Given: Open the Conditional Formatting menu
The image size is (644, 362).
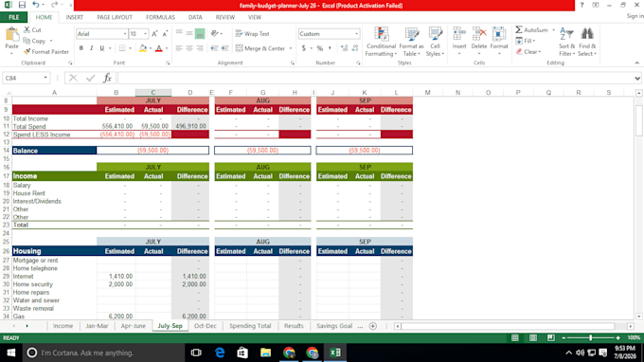Looking at the screenshot, I should pos(381,42).
